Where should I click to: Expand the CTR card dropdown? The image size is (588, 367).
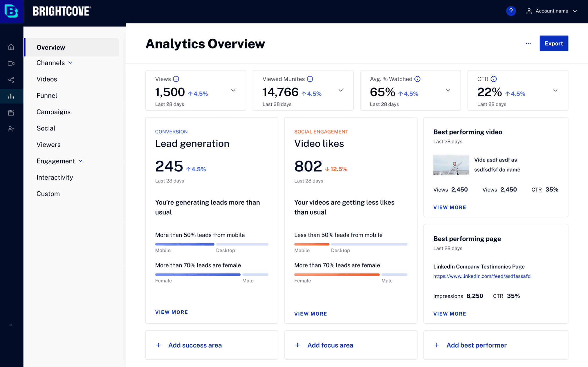tap(555, 90)
